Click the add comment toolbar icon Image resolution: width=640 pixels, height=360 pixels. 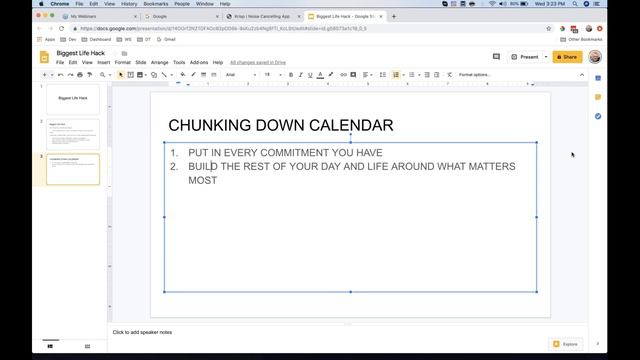point(353,75)
